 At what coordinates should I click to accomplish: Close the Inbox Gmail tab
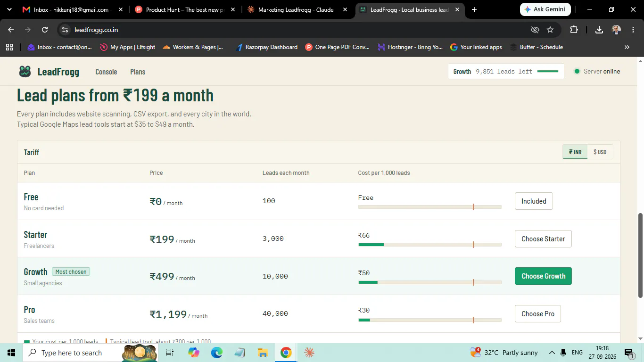[121, 9]
